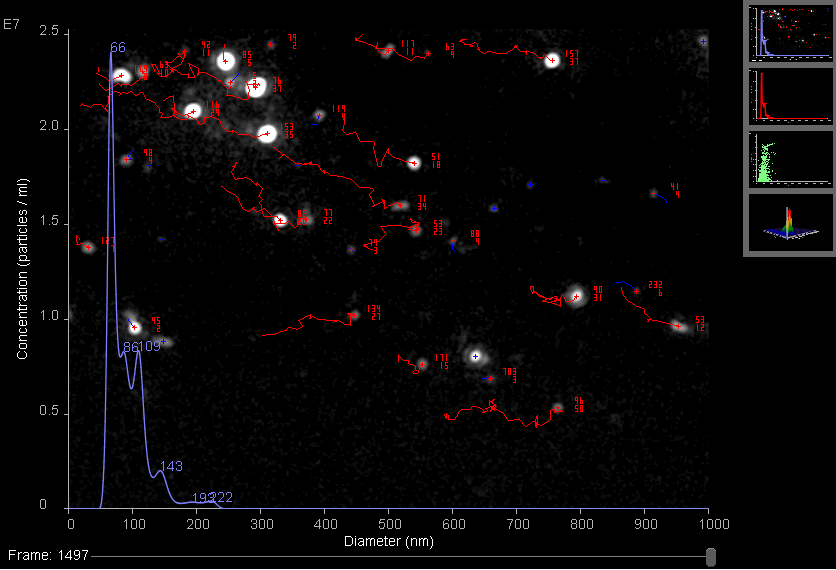The height and width of the screenshot is (570, 836).
Task: Click the particle label '157 37'
Action: click(572, 58)
